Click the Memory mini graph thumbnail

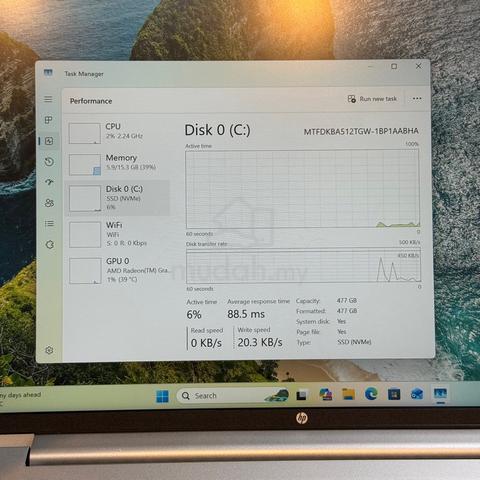(x=85, y=164)
